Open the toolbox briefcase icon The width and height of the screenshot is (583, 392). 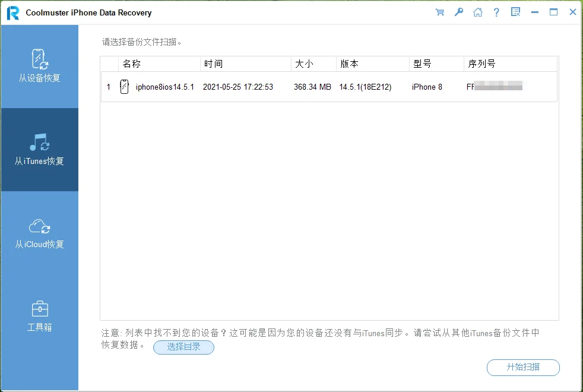point(39,308)
